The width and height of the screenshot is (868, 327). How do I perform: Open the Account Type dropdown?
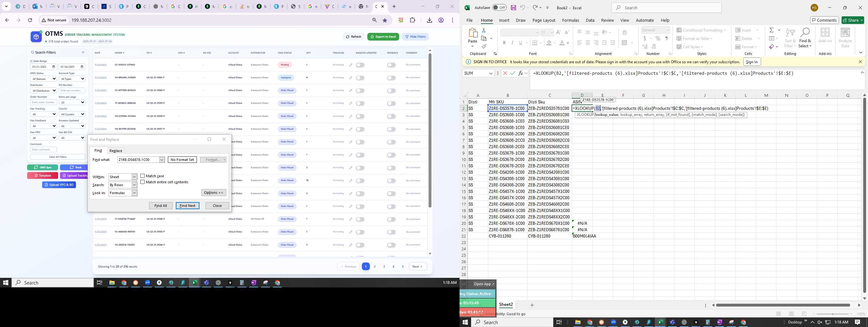click(x=72, y=79)
